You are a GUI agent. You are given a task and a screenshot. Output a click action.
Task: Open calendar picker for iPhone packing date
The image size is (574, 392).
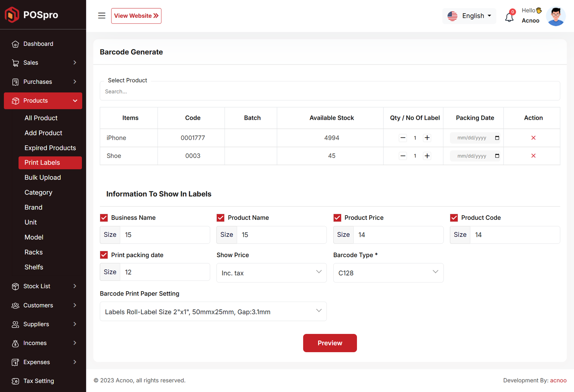tap(497, 138)
